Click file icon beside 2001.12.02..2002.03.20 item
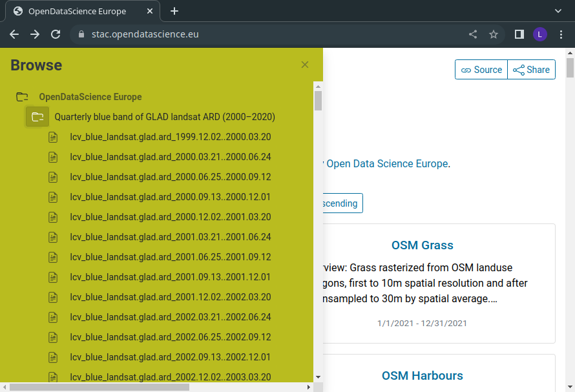Screen dimensions: 575x392 click(x=53, y=298)
